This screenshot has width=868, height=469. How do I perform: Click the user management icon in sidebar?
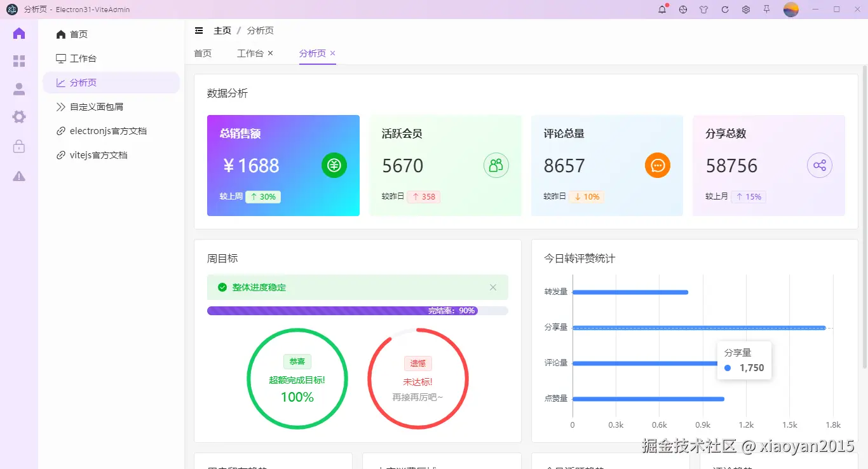pyautogui.click(x=19, y=89)
